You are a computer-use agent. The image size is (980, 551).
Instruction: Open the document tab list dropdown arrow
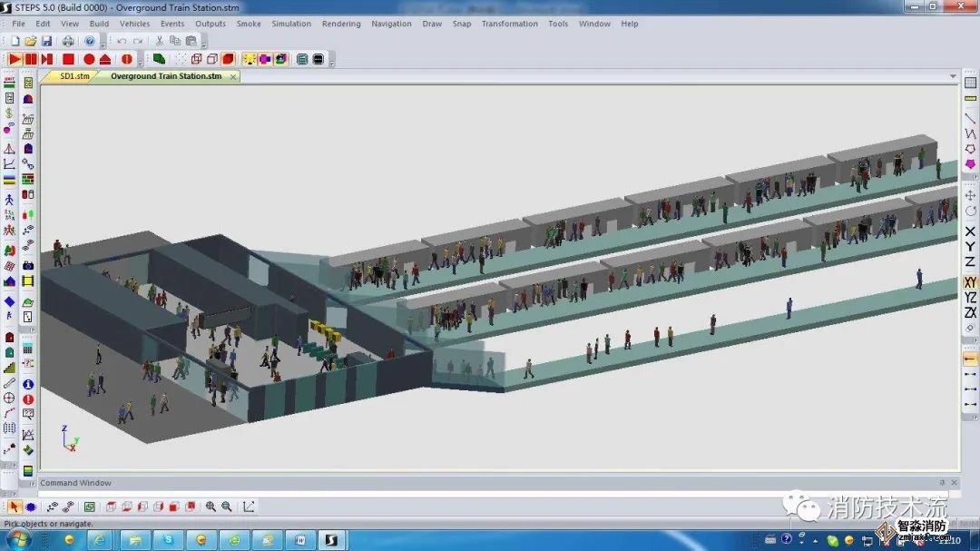(952, 76)
